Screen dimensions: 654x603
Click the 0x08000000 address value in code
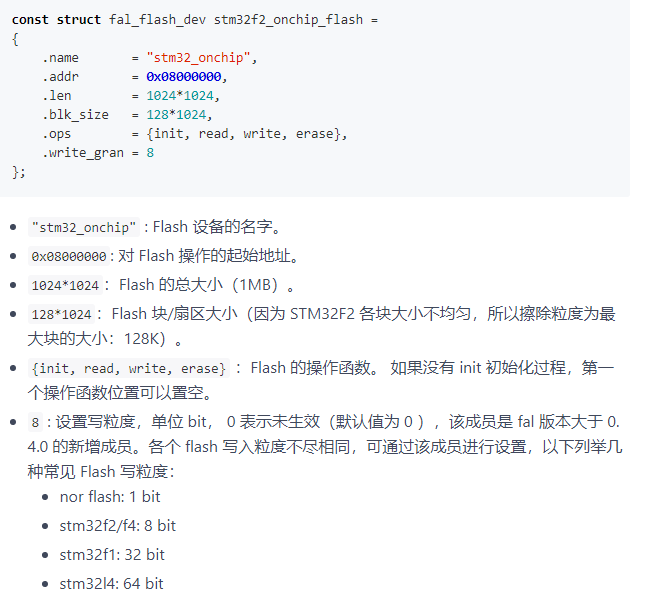184,77
